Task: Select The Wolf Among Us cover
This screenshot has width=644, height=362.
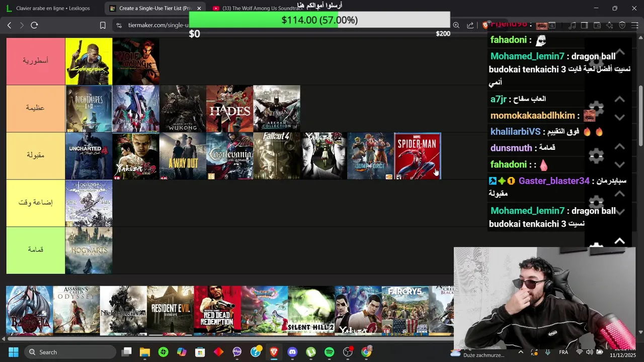Action: 136,61
